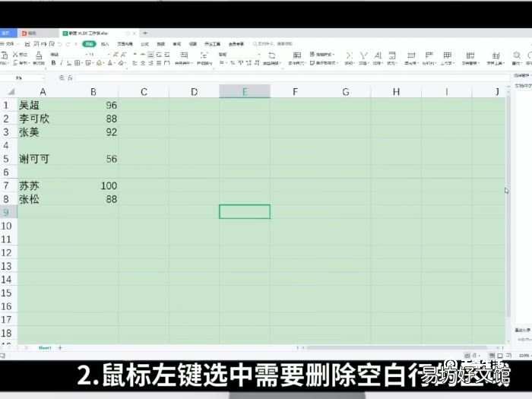
Task: Click the insert function fx icon
Action: [70, 78]
